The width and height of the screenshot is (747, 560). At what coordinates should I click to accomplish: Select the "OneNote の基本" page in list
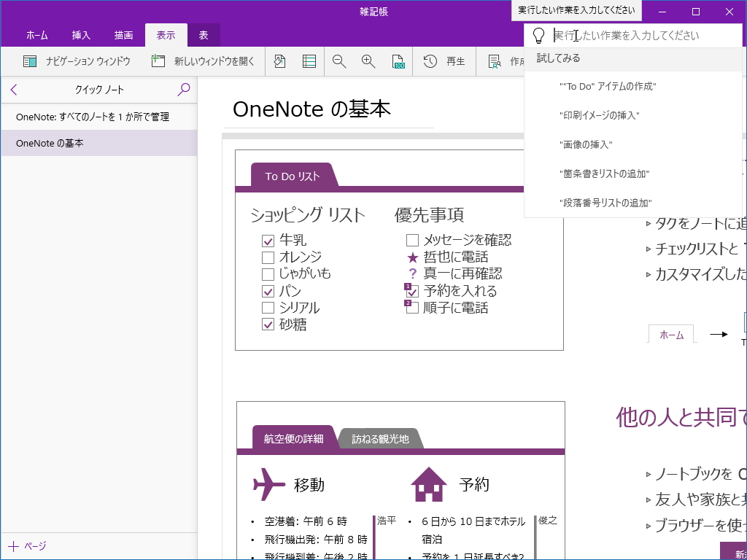point(99,143)
